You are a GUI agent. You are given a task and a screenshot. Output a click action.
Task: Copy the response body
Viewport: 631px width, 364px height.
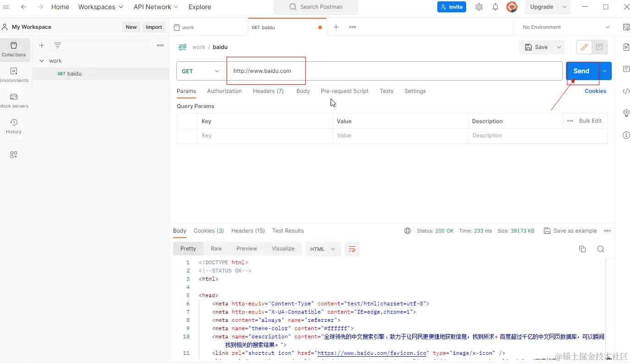[x=582, y=249]
